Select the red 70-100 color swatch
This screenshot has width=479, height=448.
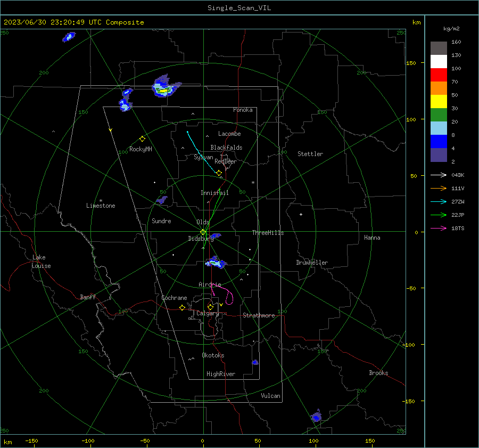[x=439, y=75]
